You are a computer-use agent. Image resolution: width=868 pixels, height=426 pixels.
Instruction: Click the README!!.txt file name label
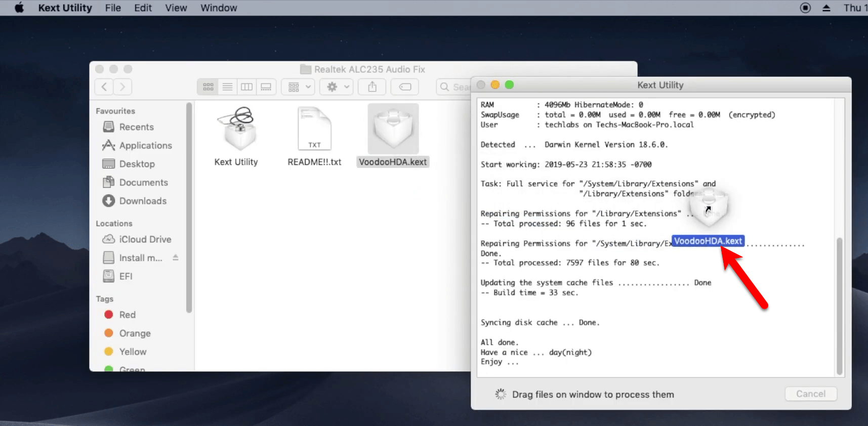(x=314, y=162)
